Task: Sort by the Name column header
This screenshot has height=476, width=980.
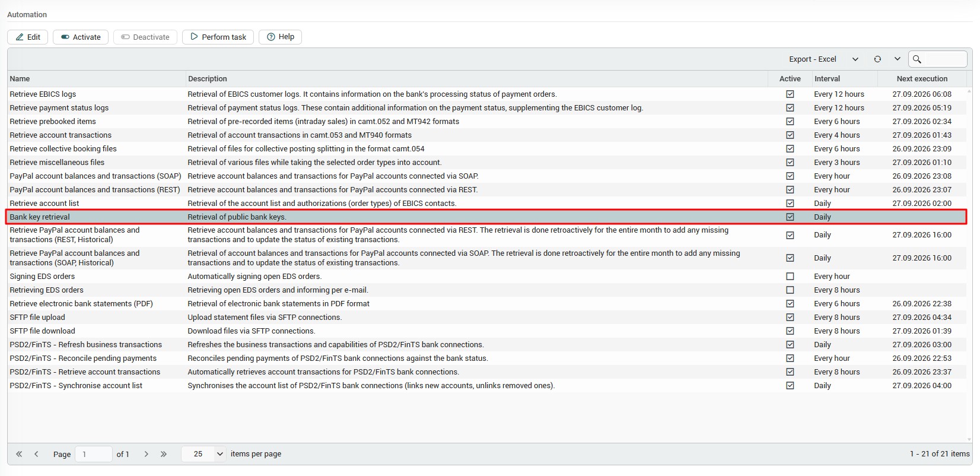Action: pos(96,79)
